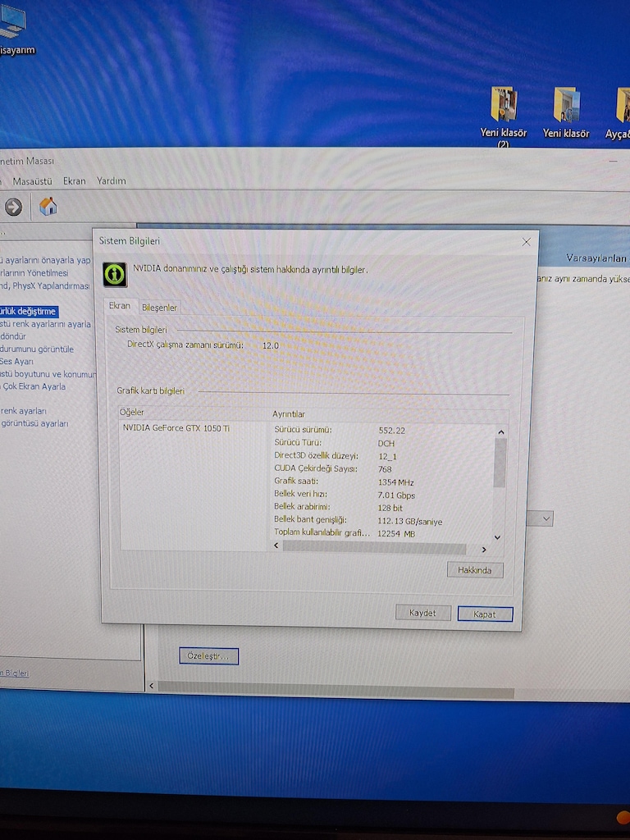The width and height of the screenshot is (630, 840).
Task: Minimize the NVIDIA Denetim Masası window
Action: pos(613,161)
